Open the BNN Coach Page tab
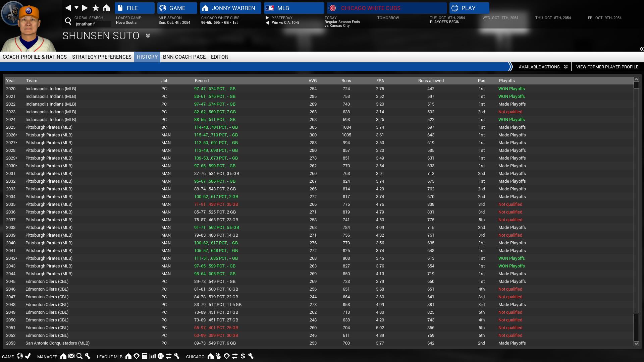This screenshot has width=644, height=362. coord(184,57)
